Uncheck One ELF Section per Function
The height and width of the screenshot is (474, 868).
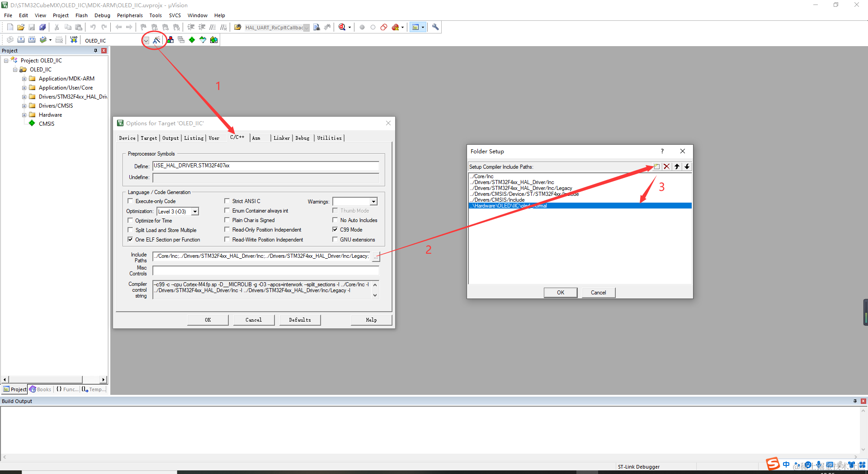pos(131,239)
